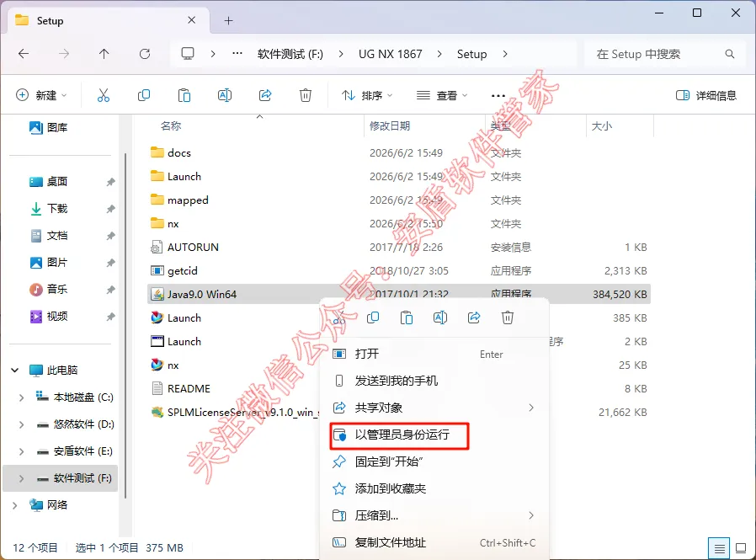Choose Copy file address
The image size is (756, 560).
pyautogui.click(x=434, y=542)
